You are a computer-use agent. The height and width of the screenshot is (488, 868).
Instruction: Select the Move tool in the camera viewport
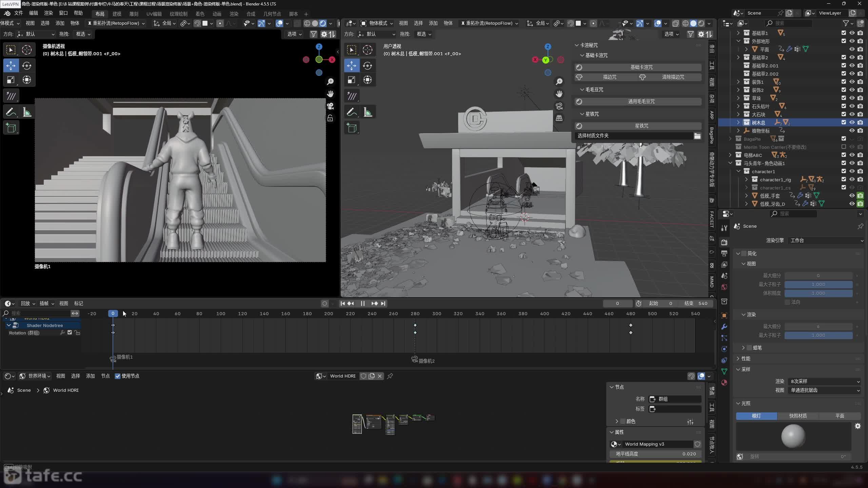click(11, 65)
